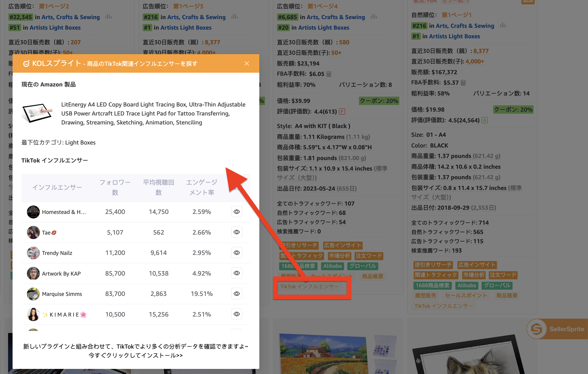Click Artwork By KAP avatar
The image size is (588, 374).
(33, 273)
